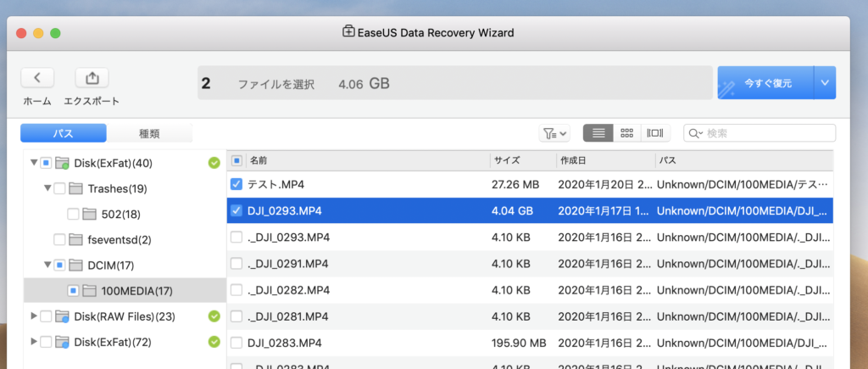Collapse the DCIM(17) folder
Viewport: 868px width, 369px height.
(47, 265)
